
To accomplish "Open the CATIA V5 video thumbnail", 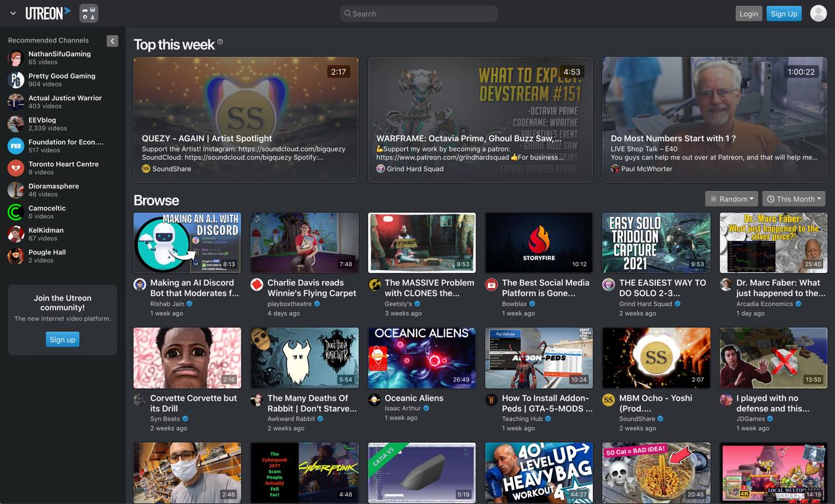I will tap(422, 473).
